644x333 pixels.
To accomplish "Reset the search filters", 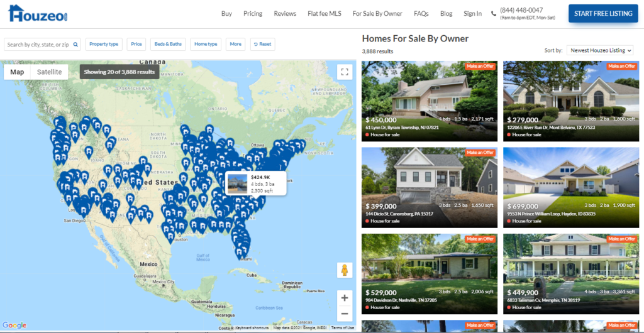I will 262,44.
